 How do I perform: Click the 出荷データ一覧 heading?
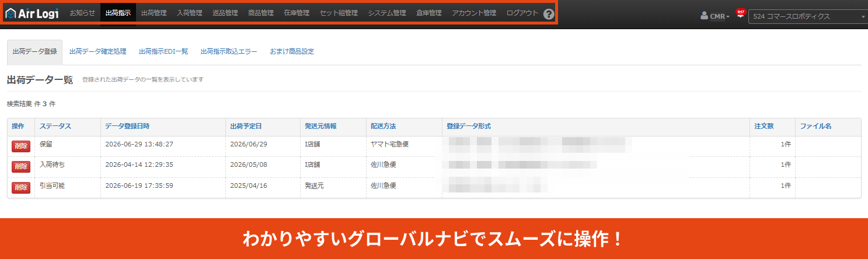[40, 80]
